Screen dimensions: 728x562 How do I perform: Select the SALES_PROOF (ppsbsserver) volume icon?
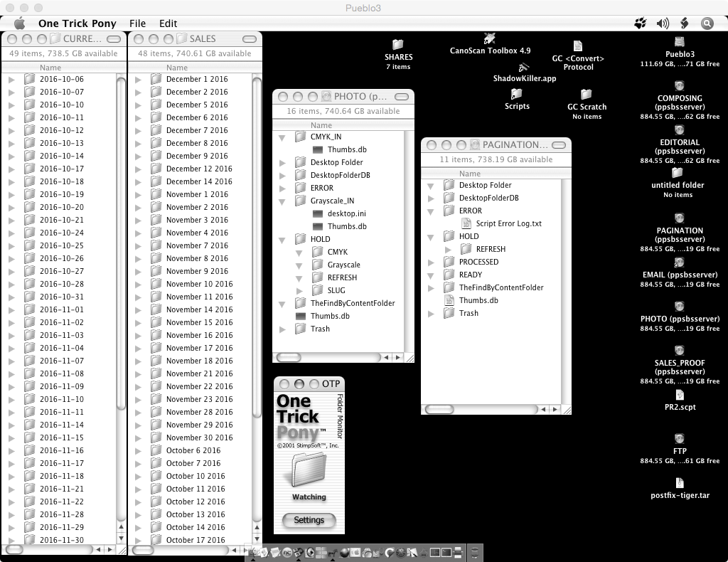[x=679, y=351]
